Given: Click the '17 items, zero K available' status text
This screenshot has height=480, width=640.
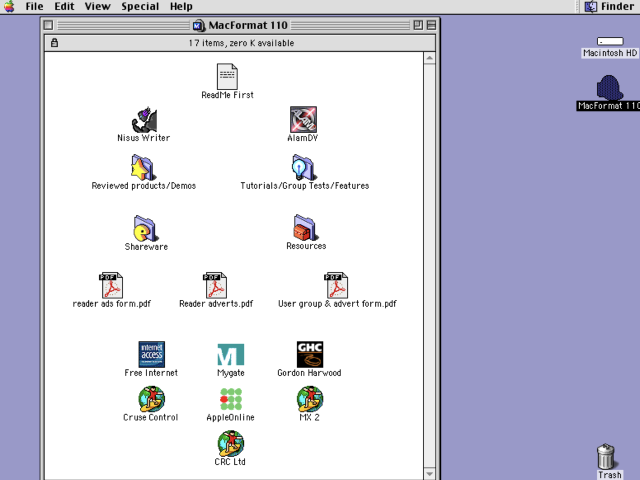Looking at the screenshot, I should tap(241, 43).
